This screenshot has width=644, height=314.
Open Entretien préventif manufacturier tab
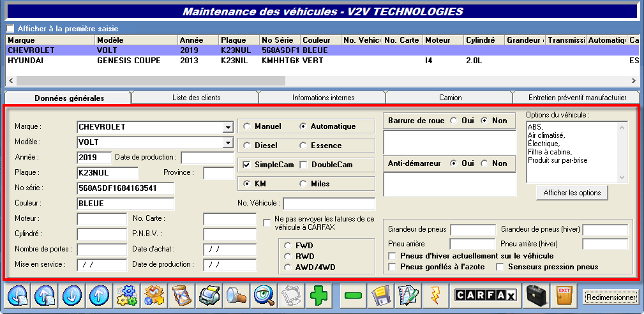[577, 98]
